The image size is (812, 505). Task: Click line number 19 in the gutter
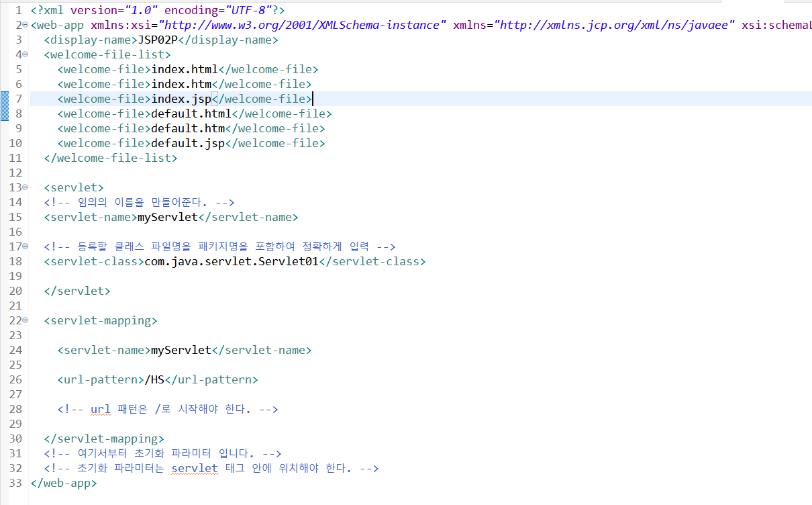coord(15,276)
